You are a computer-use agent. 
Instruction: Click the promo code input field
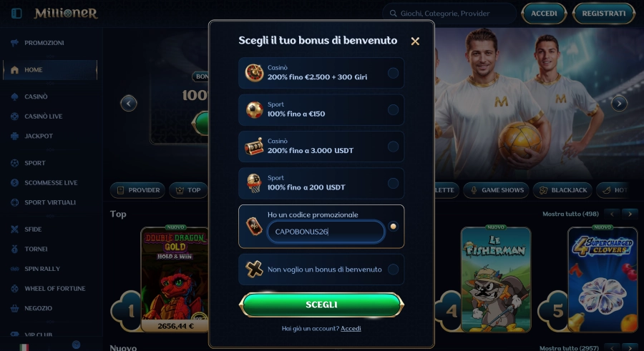tap(326, 232)
